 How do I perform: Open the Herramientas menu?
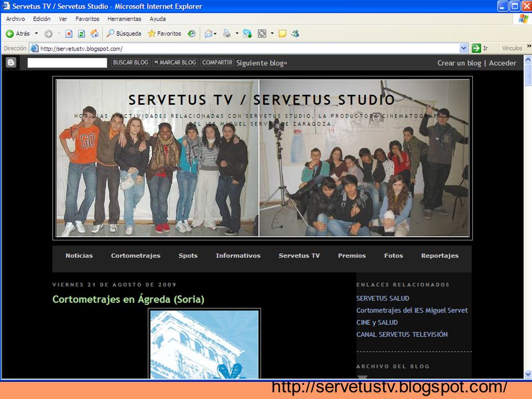tap(124, 19)
